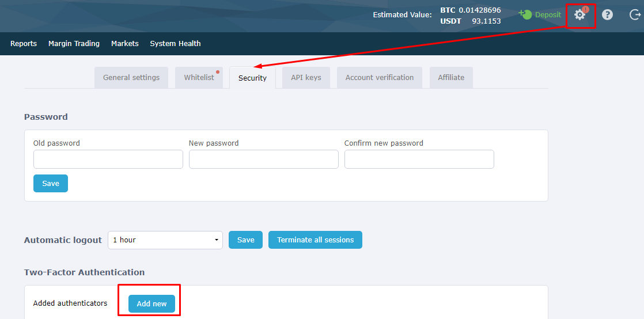Go to the API keys tab
The image size is (644, 319).
[306, 78]
